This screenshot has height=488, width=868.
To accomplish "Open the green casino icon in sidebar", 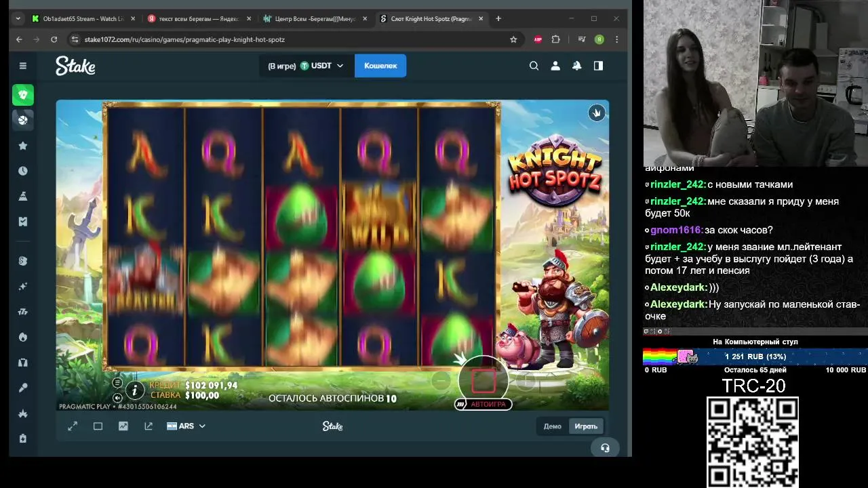I will 22,95.
